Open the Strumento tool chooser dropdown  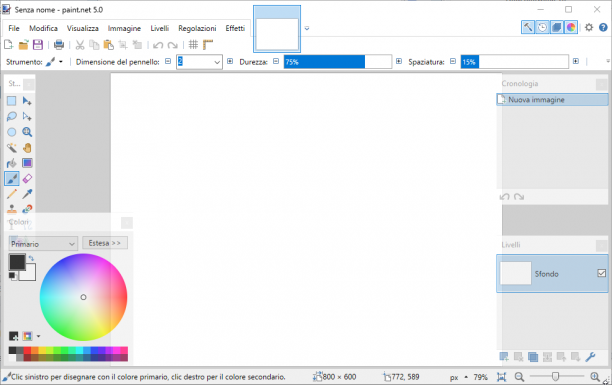pos(54,62)
